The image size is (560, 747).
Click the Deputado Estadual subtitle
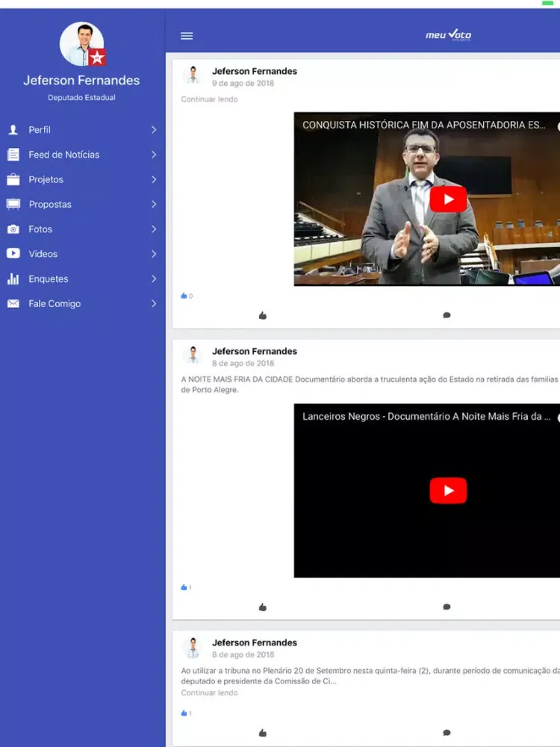tap(81, 97)
